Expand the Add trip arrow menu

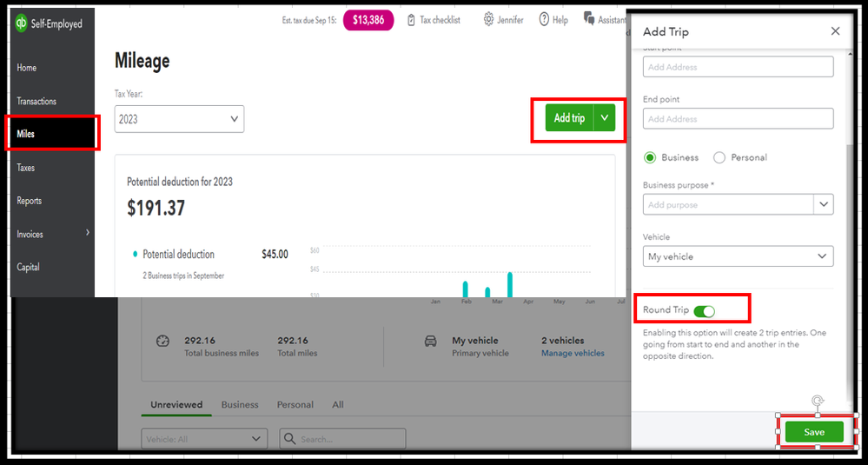pos(605,117)
